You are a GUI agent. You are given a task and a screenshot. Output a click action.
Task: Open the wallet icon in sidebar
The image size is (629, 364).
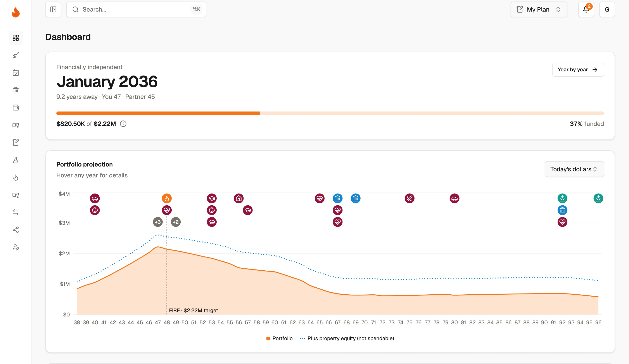pos(16,107)
